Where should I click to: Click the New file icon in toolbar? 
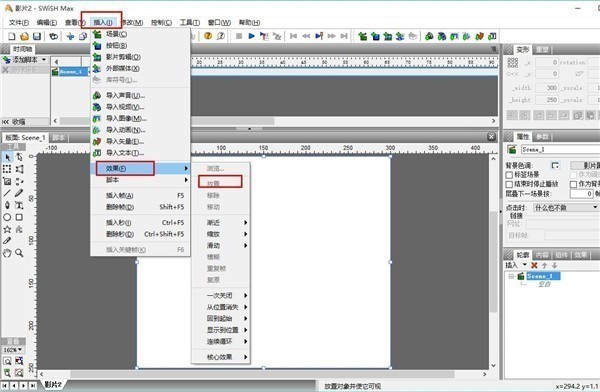click(x=12, y=36)
